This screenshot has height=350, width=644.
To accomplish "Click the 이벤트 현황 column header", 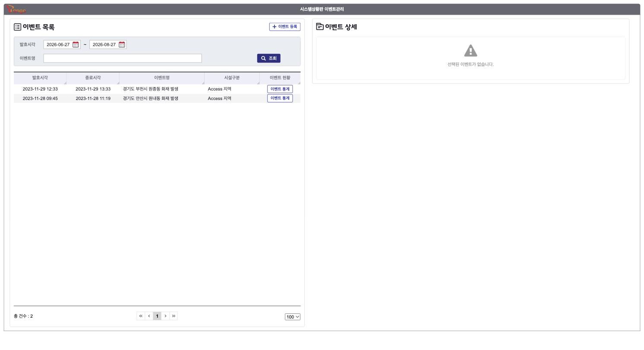I will click(280, 78).
